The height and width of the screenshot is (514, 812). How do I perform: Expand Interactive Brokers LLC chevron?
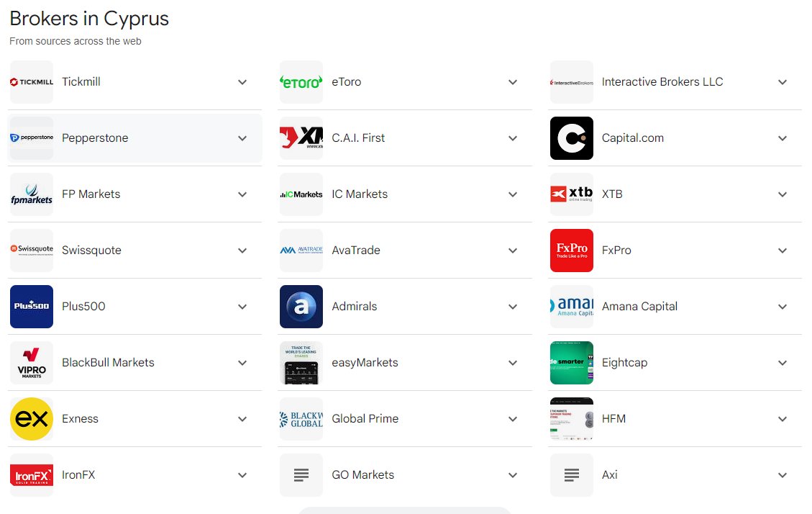pyautogui.click(x=783, y=82)
